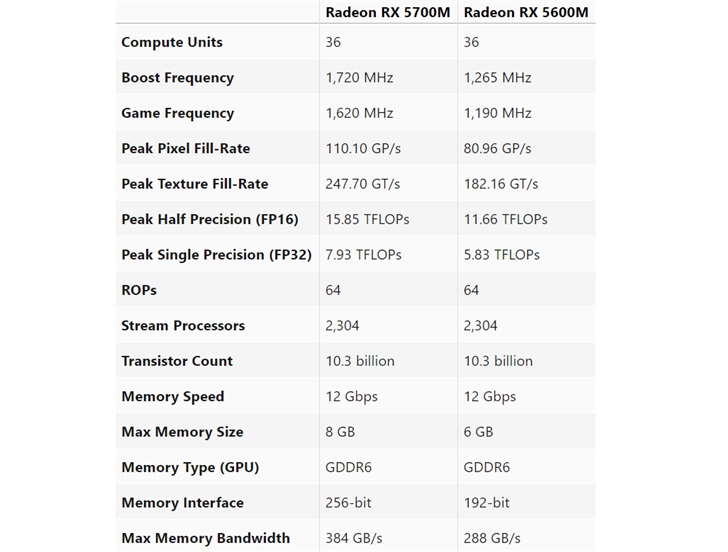The image size is (728, 552).
Task: Select the 182.16 GT/s cell
Action: point(501,184)
